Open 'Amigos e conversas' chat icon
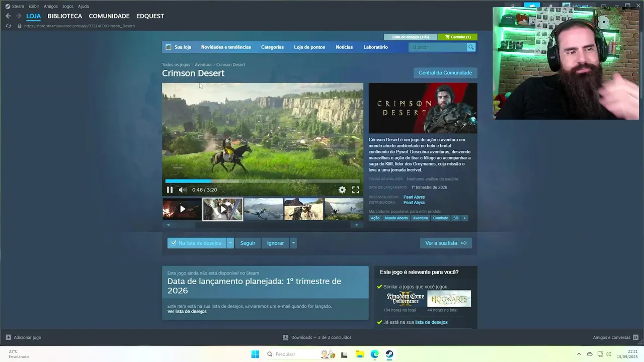Screen dimensions: 644x362 point(636,337)
